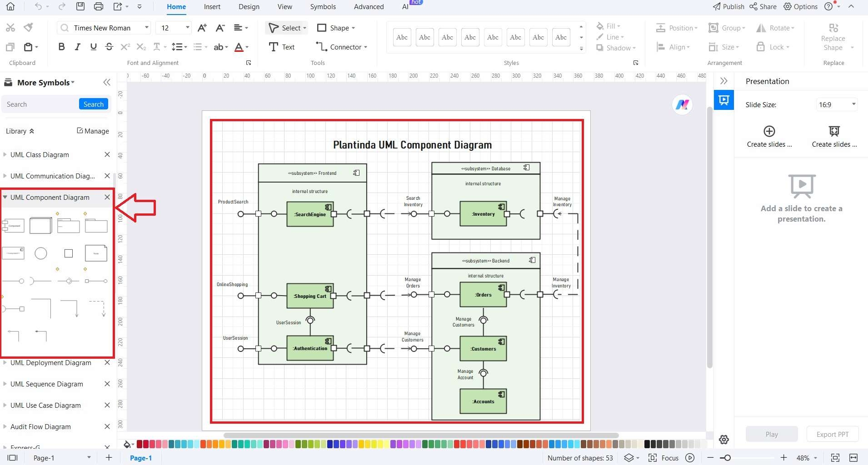Open the Slide Size dropdown
868x465 pixels.
coord(837,104)
